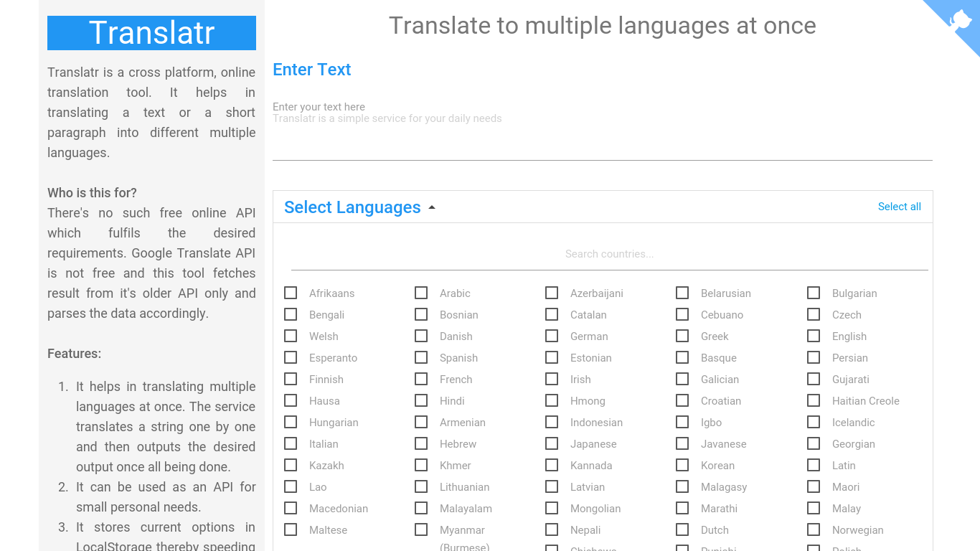
Task: Check the Italian checkbox
Action: 291,443
